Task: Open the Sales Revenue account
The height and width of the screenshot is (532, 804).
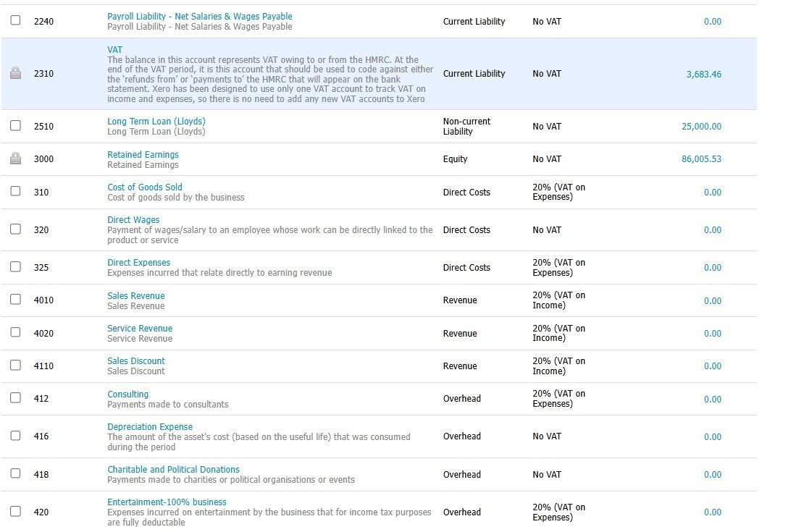Action: pos(136,296)
